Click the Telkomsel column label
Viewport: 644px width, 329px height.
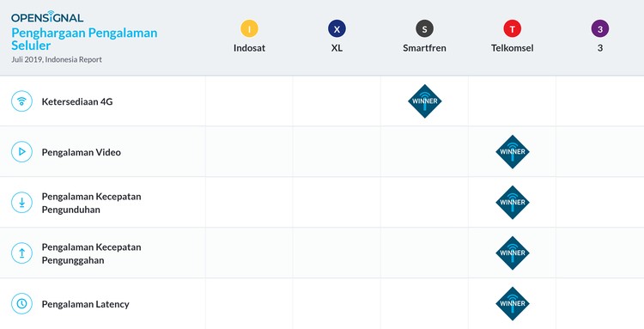[512, 48]
